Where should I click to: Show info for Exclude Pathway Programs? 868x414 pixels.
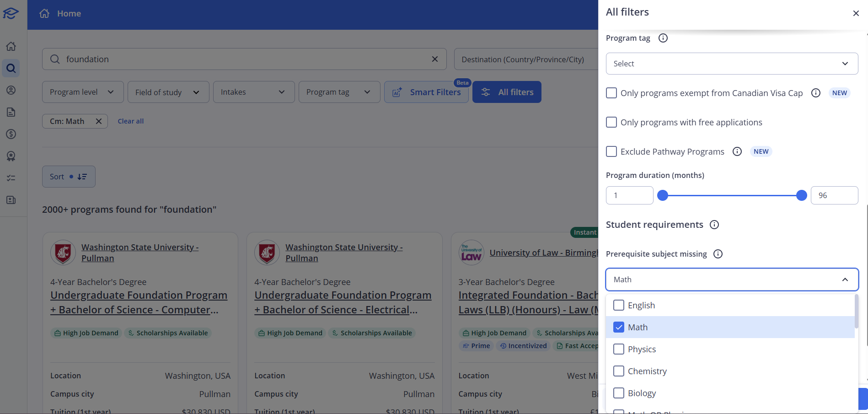click(737, 151)
